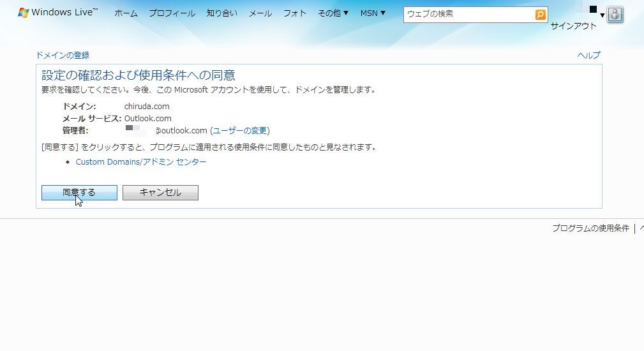
Task: Click in the ウェブの検索 search field
Action: pyautogui.click(x=469, y=15)
